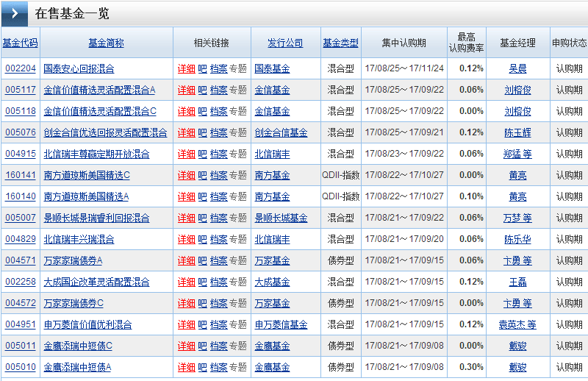Open fund 金鹰添瑞中短债C

tap(78, 346)
